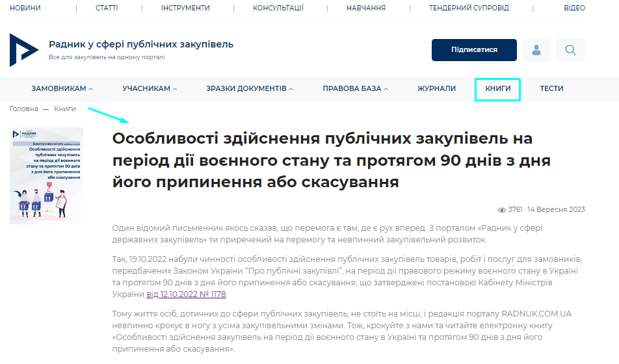The width and height of the screenshot is (619, 364).
Task: Click the views eye icon
Action: [x=501, y=210]
